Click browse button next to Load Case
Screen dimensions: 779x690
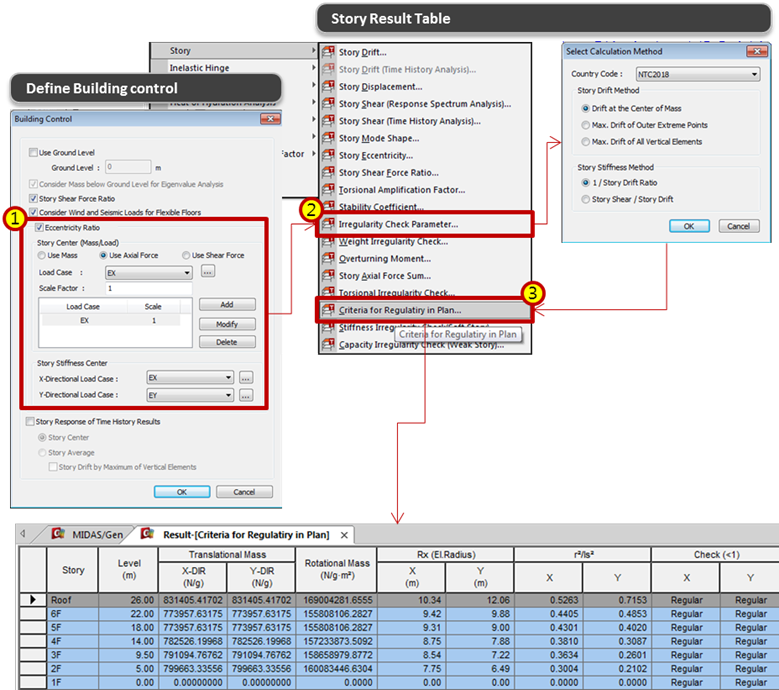(x=208, y=272)
